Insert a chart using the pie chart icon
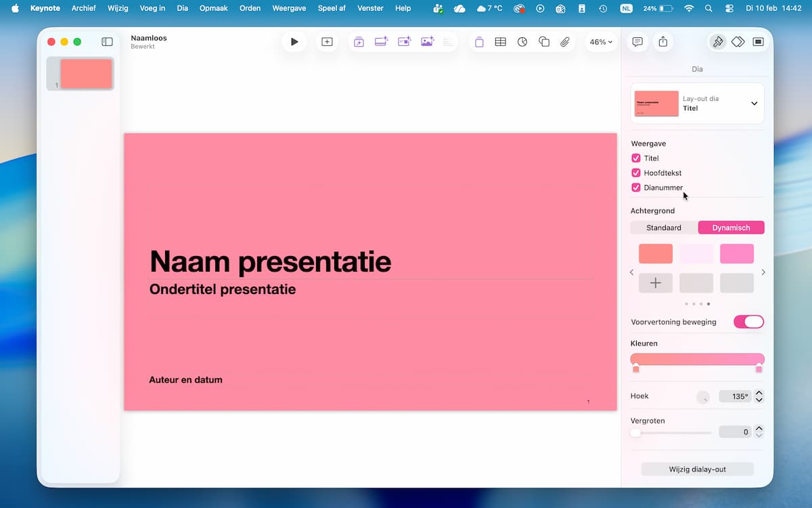Screen dimensions: 812x508 click(522, 42)
